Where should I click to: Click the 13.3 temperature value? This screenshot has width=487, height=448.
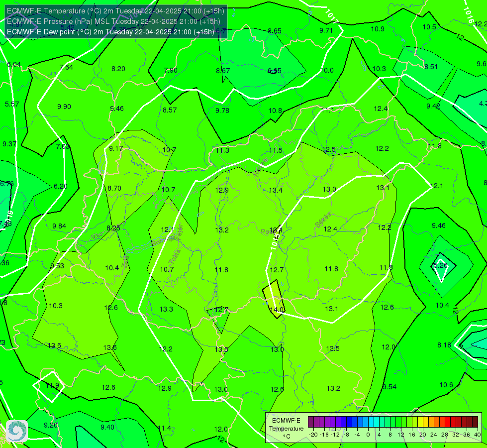[166, 309]
